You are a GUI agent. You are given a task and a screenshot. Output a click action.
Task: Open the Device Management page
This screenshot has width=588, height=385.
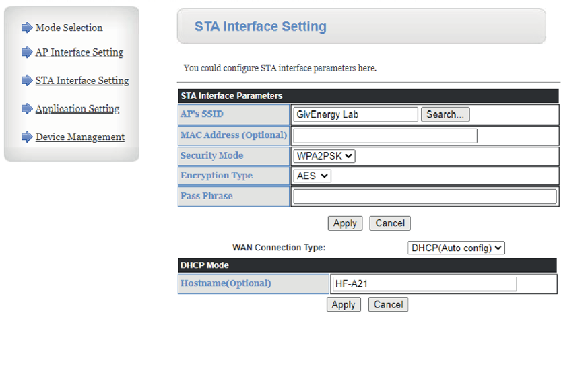(80, 137)
